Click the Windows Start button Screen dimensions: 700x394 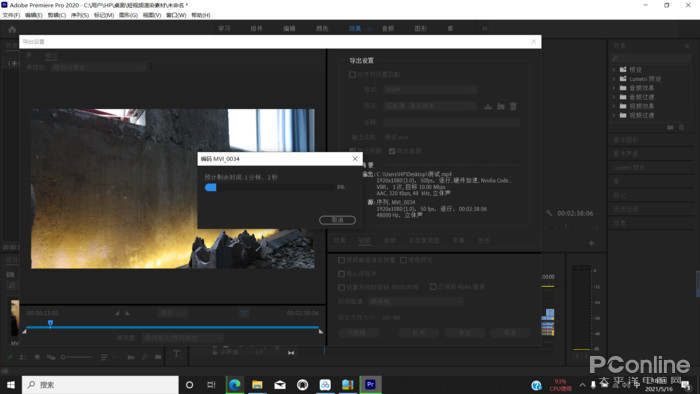pos(11,385)
